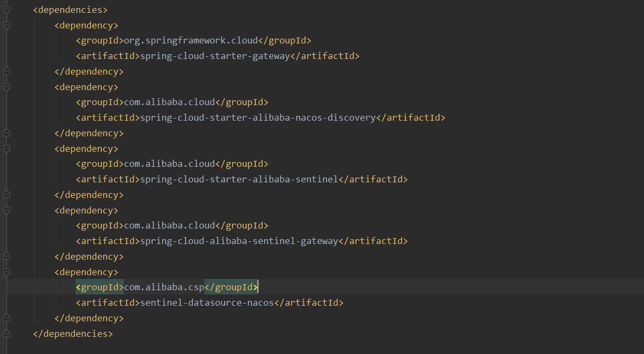This screenshot has height=354, width=644.
Task: Click com.alibaba.cloud groupId above sentinel-gateway artifactId
Action: pyautogui.click(x=169, y=225)
